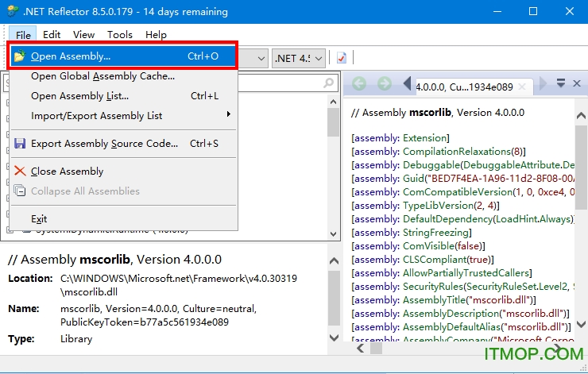
Task: Click the save disk icon for Export Source
Action: tap(20, 144)
